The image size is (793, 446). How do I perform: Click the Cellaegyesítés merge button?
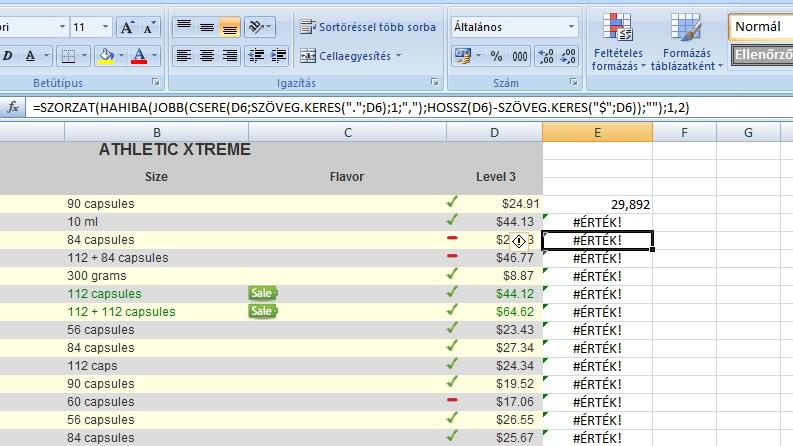click(x=345, y=56)
